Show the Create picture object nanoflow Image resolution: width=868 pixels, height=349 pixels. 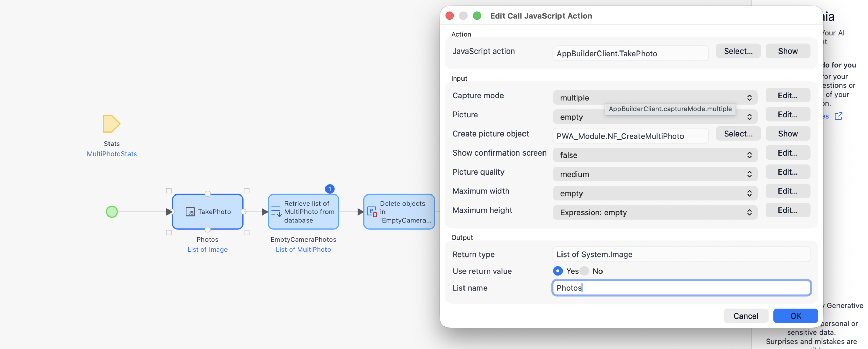point(788,134)
